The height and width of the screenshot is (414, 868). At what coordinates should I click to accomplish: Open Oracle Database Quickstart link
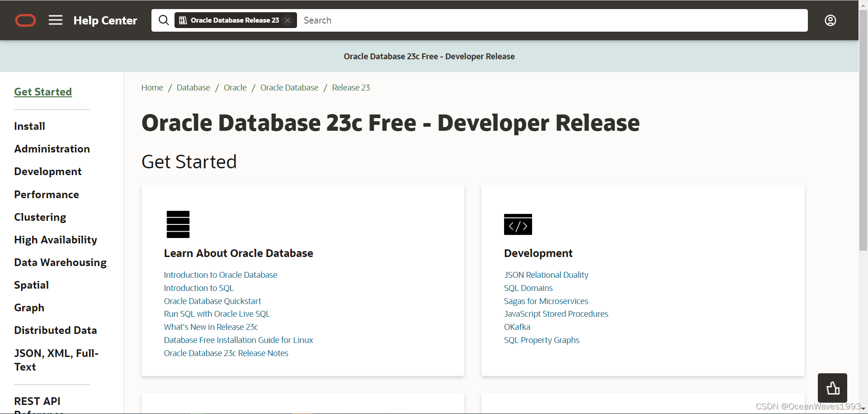coord(212,301)
